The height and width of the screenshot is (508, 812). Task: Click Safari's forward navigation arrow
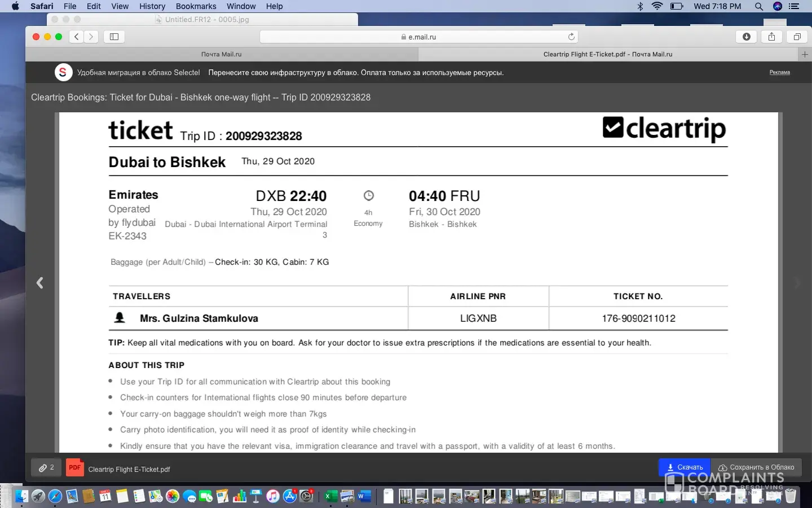91,37
